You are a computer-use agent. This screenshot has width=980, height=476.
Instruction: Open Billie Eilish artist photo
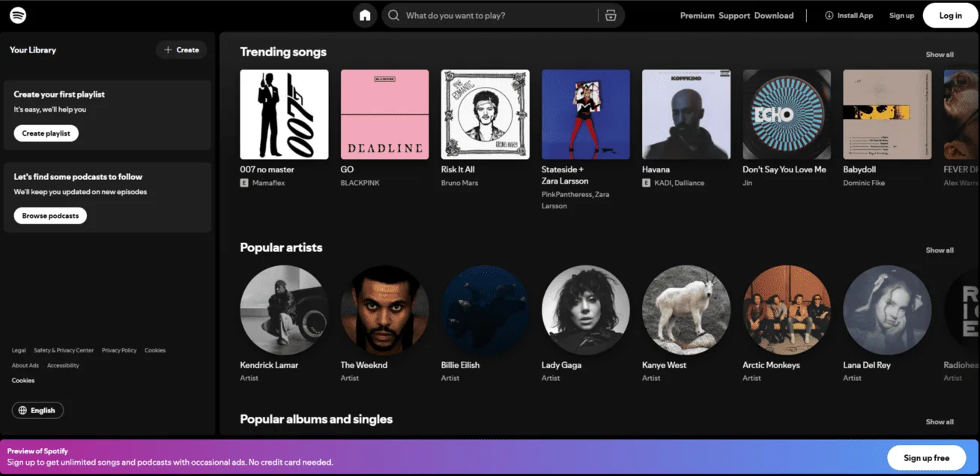pyautogui.click(x=486, y=310)
